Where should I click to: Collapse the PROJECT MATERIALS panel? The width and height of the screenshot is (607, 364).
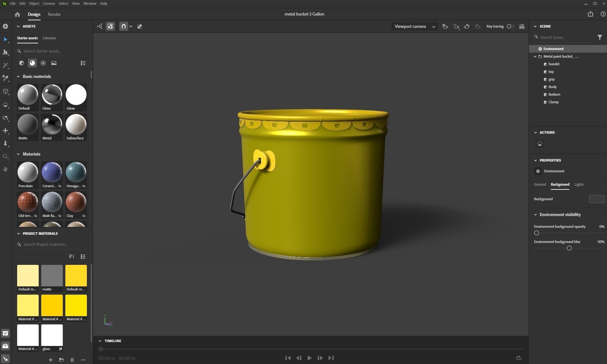tap(18, 233)
